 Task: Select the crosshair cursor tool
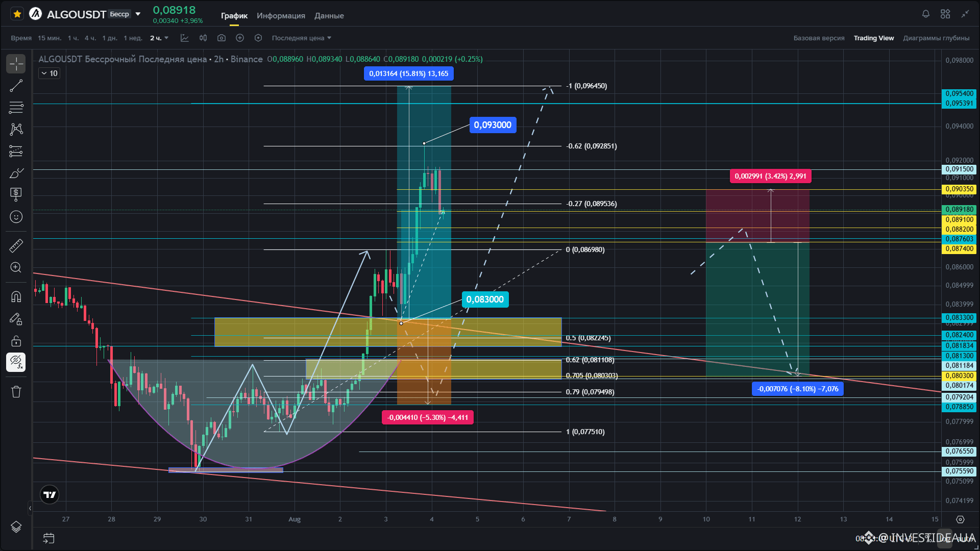coord(16,64)
